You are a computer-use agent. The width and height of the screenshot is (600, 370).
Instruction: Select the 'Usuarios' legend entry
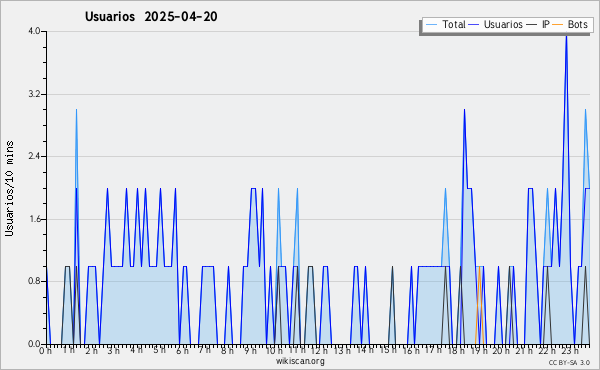(503, 24)
